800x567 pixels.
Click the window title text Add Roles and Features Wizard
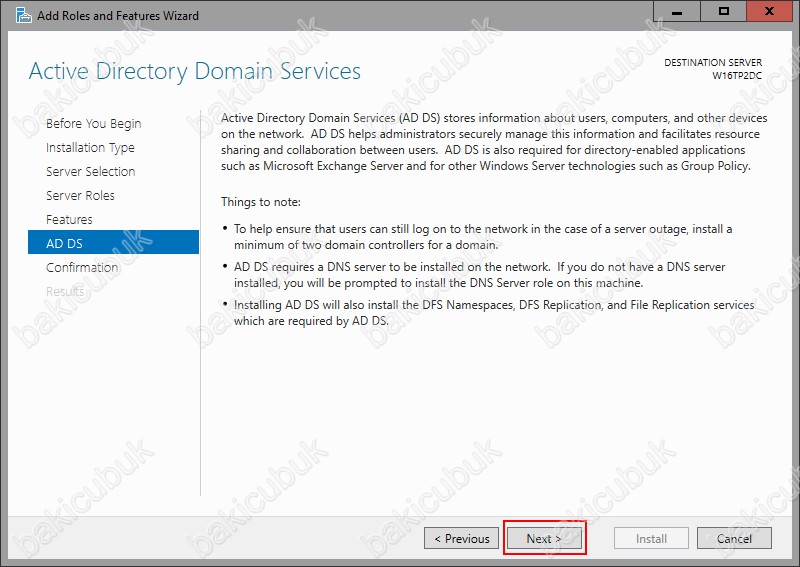[118, 16]
